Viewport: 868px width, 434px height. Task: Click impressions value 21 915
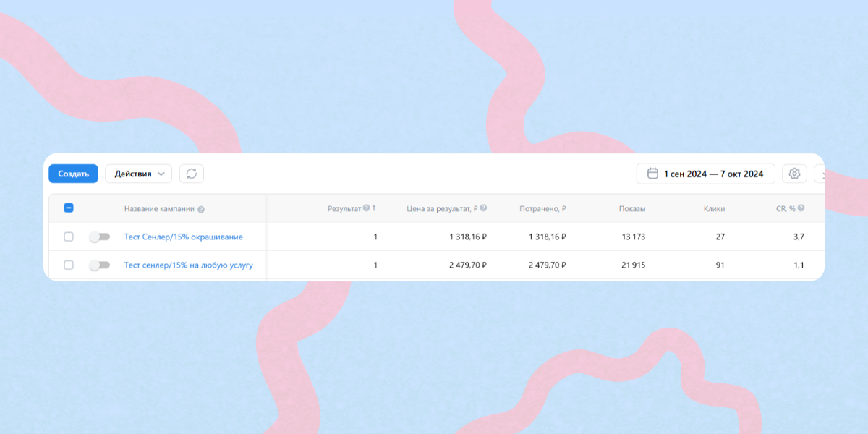632,265
